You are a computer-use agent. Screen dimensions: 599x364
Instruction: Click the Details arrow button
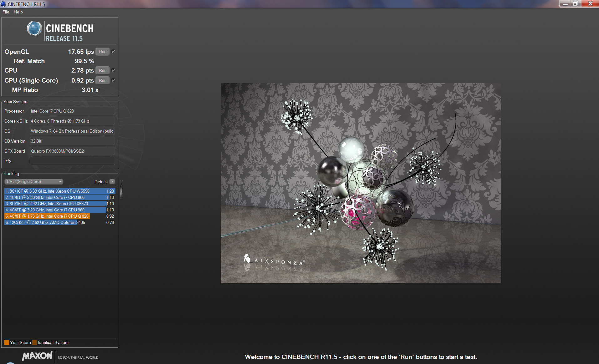pos(112,182)
